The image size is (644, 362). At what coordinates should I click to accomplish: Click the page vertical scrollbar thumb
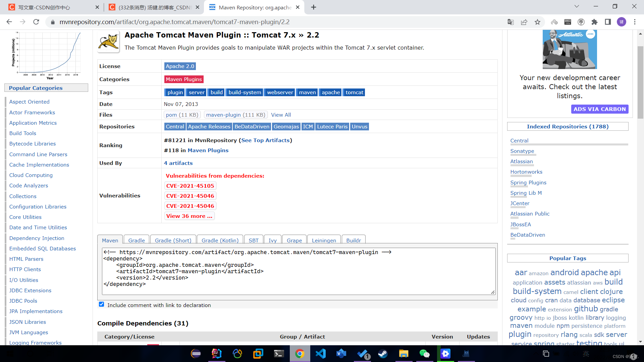(x=640, y=82)
